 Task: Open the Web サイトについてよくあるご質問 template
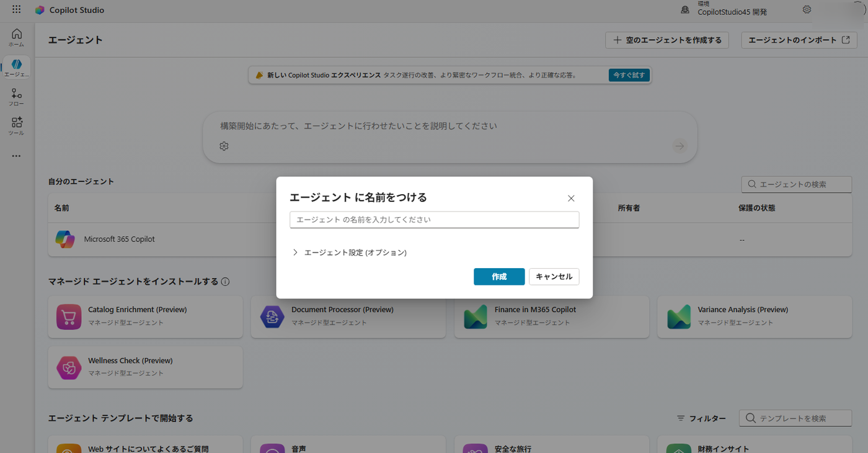[x=146, y=444]
